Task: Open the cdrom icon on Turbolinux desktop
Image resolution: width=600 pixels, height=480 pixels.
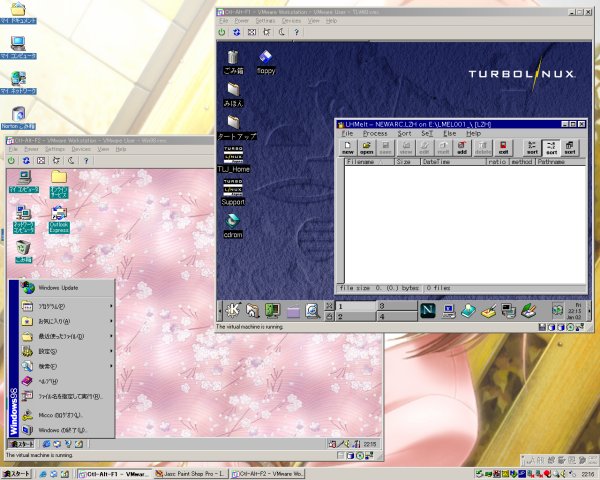Action: pyautogui.click(x=233, y=226)
